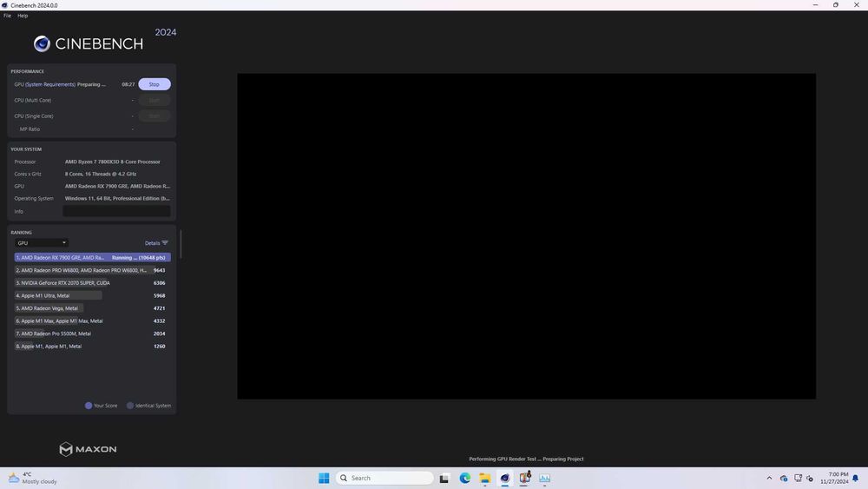
Task: Open the File menu
Action: 7,16
